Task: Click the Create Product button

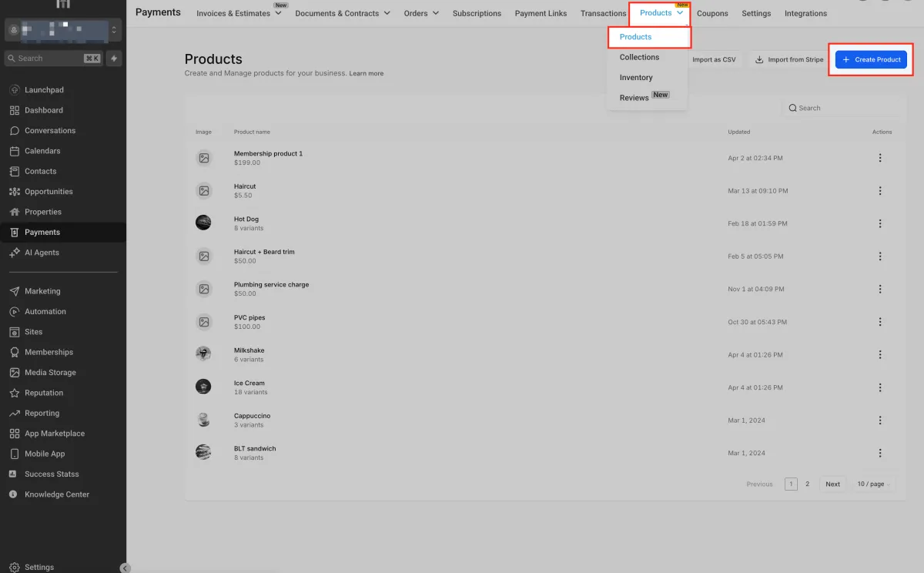Action: pos(871,59)
